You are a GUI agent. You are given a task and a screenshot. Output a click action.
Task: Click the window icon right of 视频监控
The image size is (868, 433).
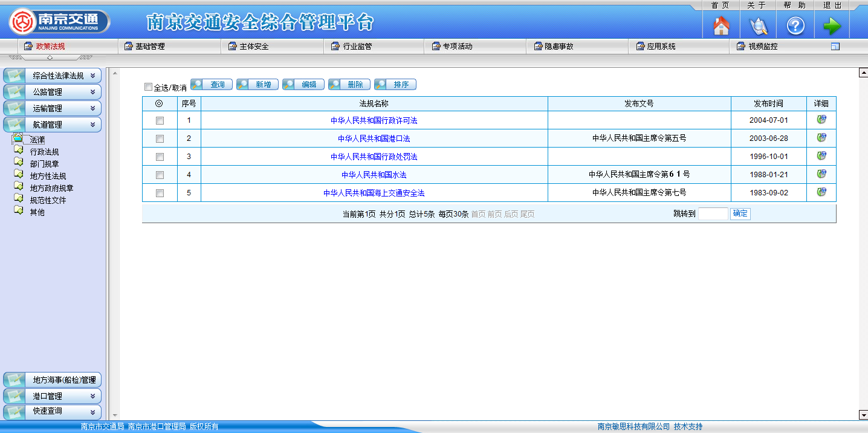point(835,47)
